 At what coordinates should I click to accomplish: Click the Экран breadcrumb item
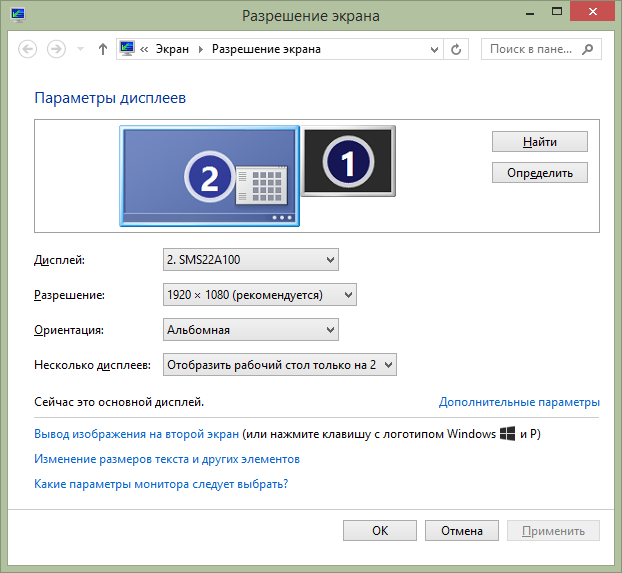pyautogui.click(x=174, y=49)
